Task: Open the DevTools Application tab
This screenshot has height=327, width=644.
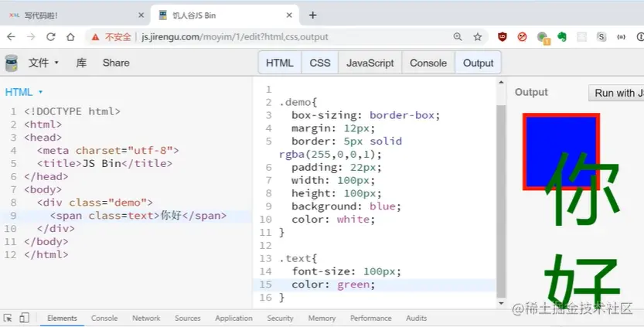Action: click(233, 318)
